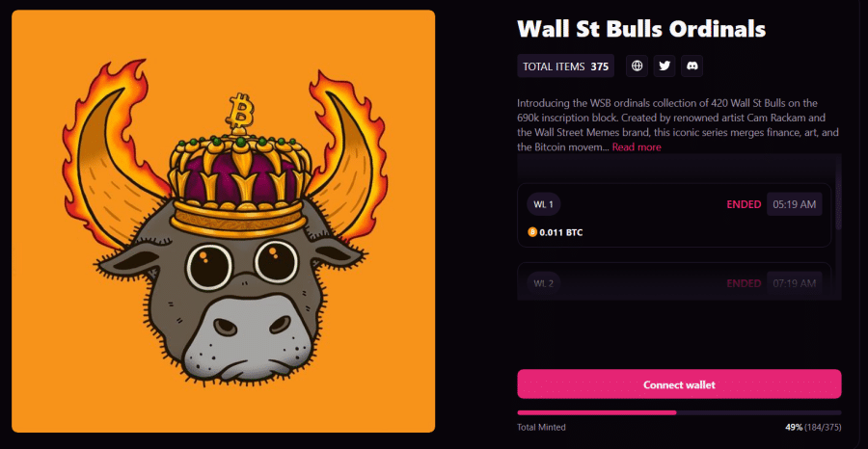Open the Twitter bird icon

665,66
